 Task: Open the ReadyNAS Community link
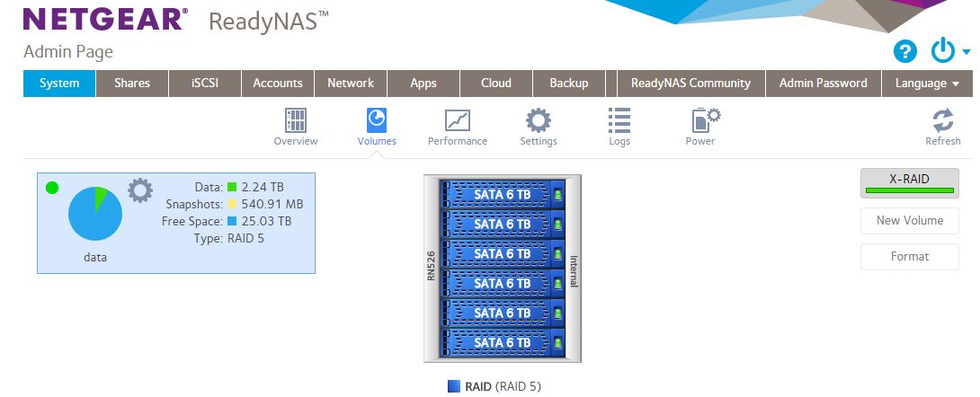(690, 84)
